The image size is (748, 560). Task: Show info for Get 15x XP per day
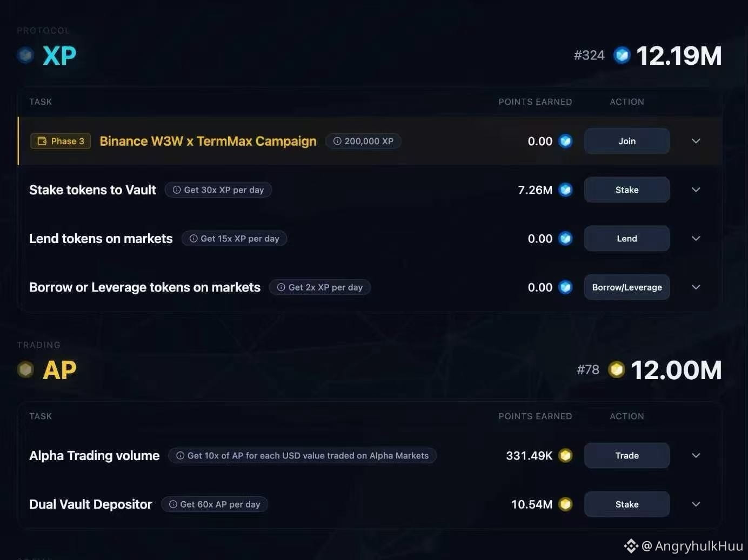click(235, 238)
